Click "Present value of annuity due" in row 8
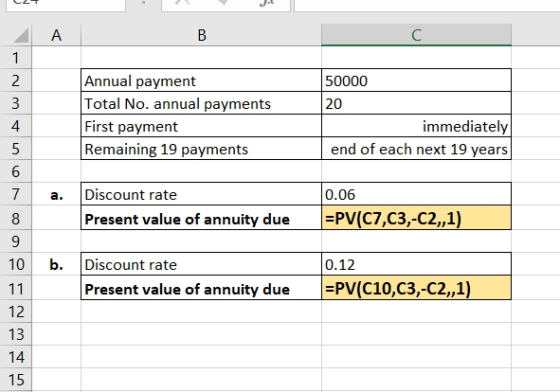560x392 pixels. pyautogui.click(x=201, y=218)
